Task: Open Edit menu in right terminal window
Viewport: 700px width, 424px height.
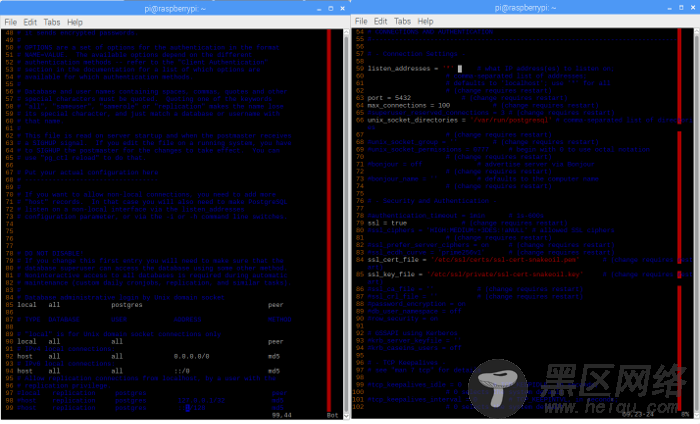Action: (380, 21)
